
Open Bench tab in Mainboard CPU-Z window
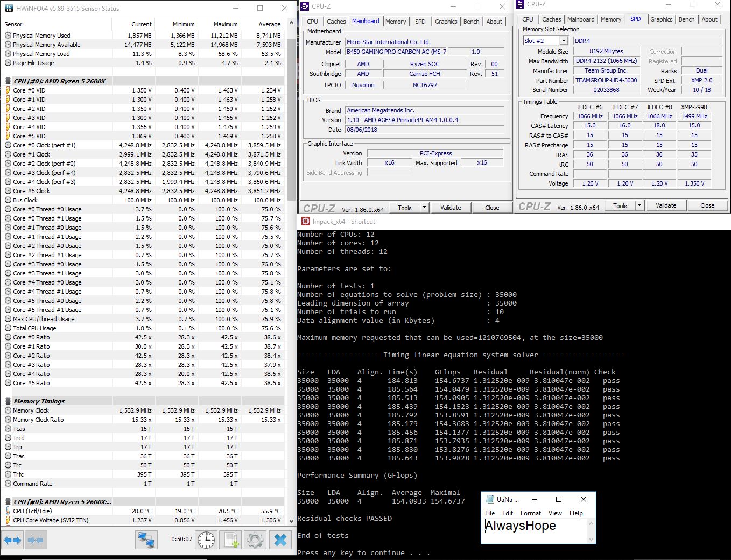472,22
